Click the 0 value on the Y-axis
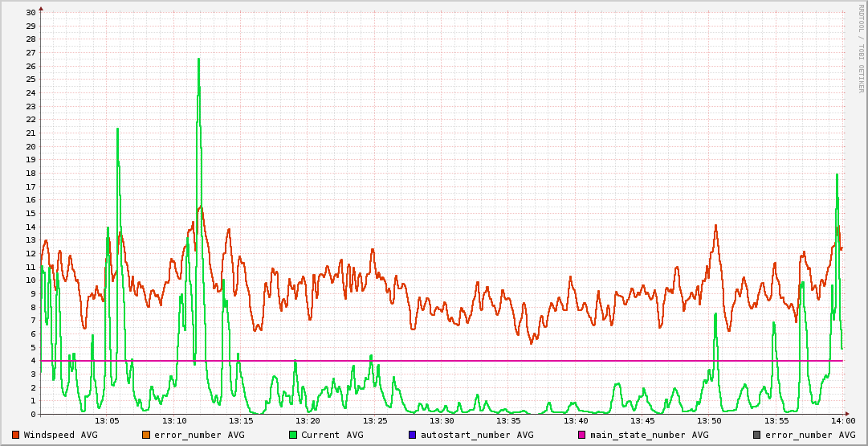The image size is (868, 446). pos(33,415)
